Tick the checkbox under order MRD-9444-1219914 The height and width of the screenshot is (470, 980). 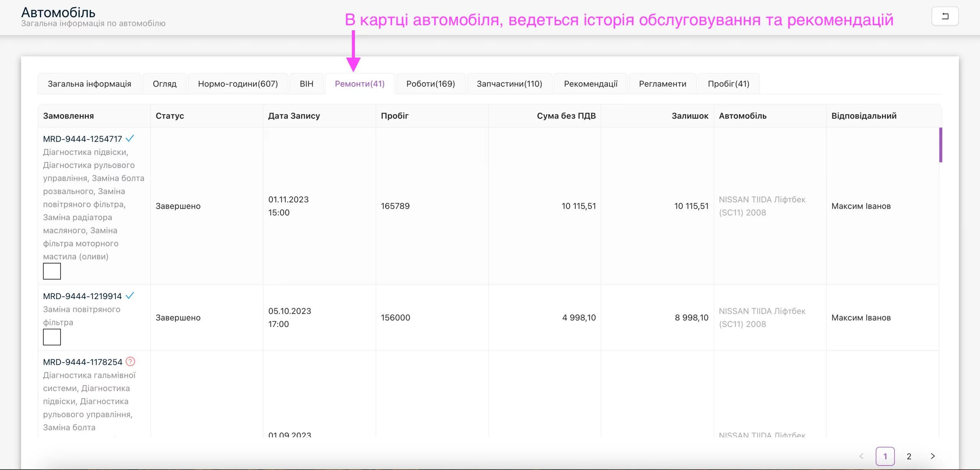click(x=52, y=337)
